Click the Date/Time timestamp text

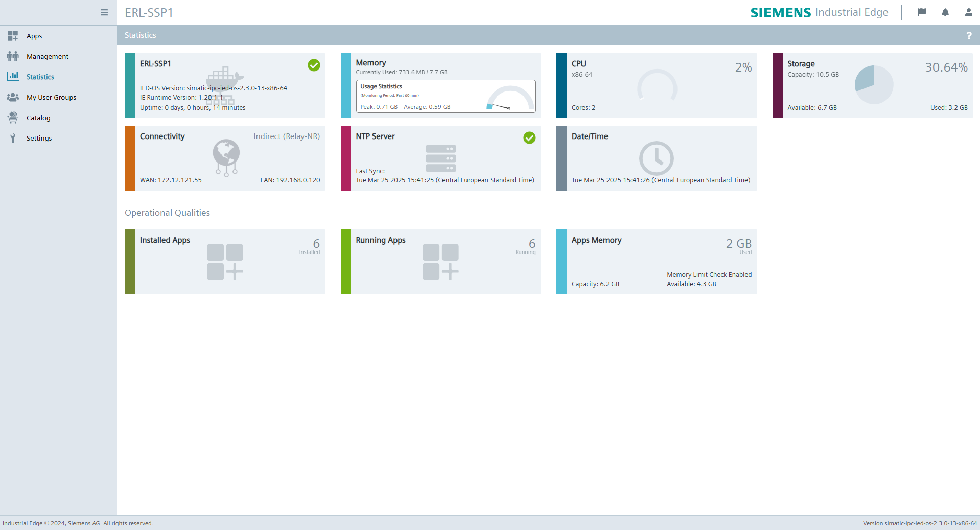click(x=661, y=180)
